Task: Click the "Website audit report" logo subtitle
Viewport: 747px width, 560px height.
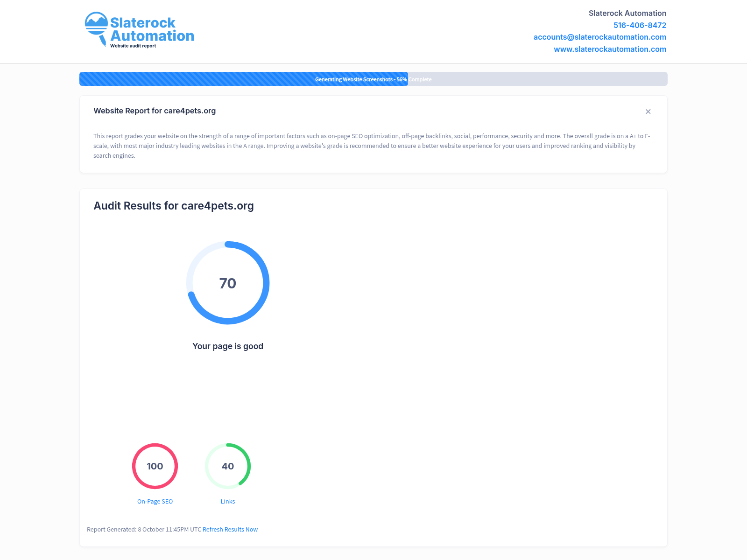Action: tap(133, 46)
